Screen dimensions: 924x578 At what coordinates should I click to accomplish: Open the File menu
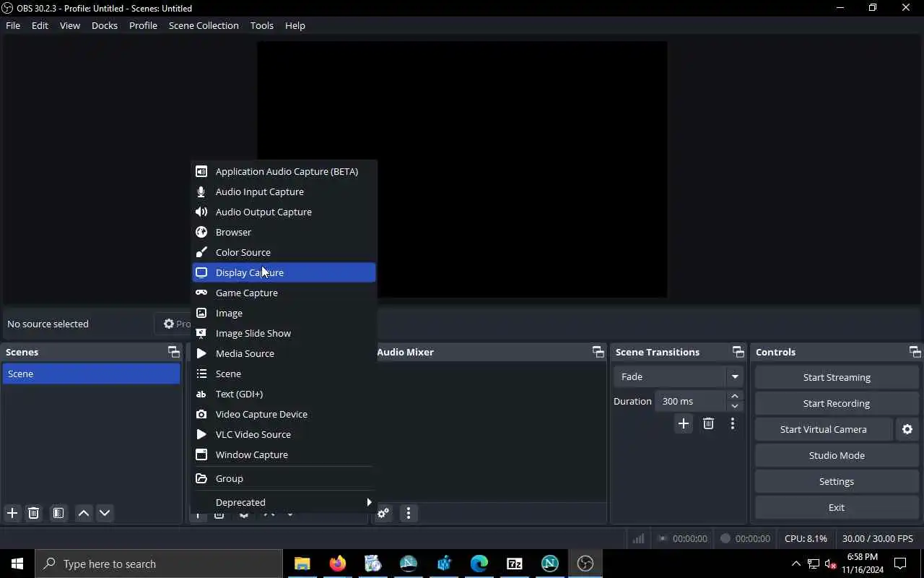click(x=13, y=25)
